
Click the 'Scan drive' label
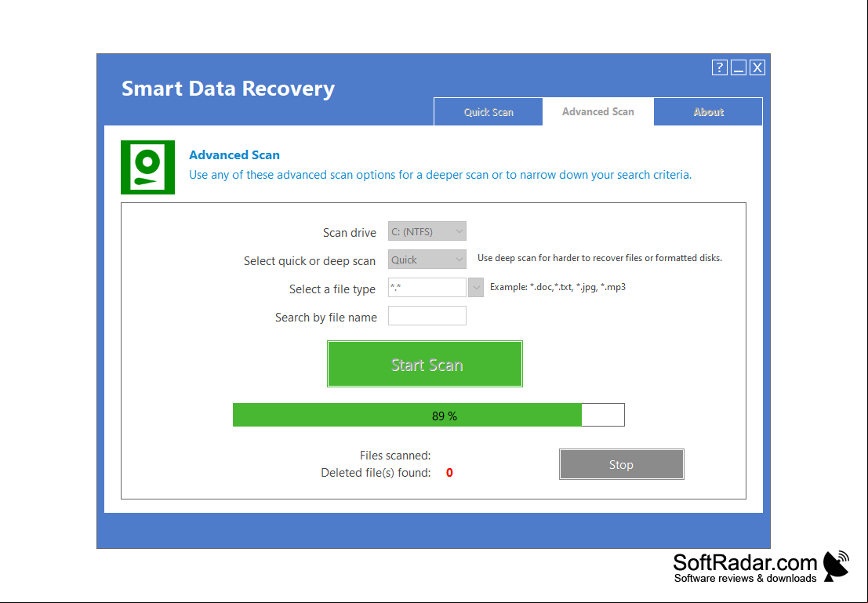[x=349, y=233]
